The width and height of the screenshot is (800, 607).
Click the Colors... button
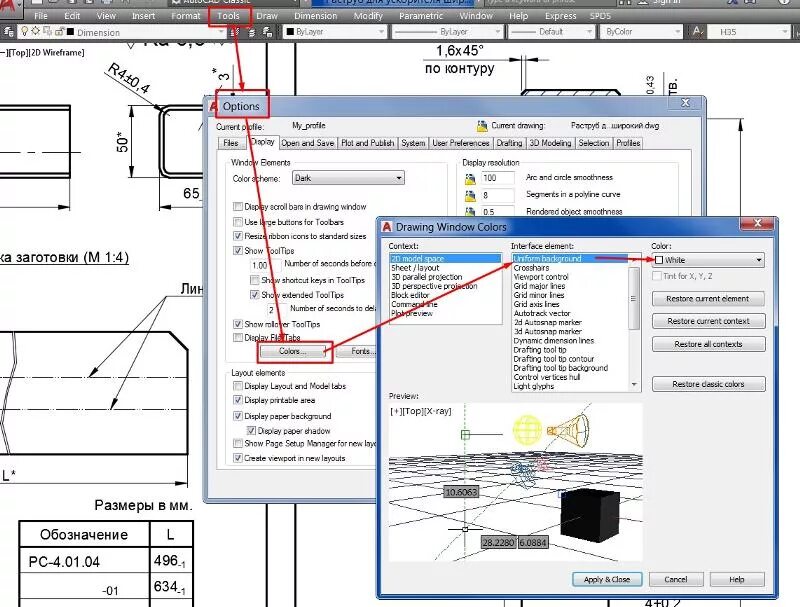(292, 351)
